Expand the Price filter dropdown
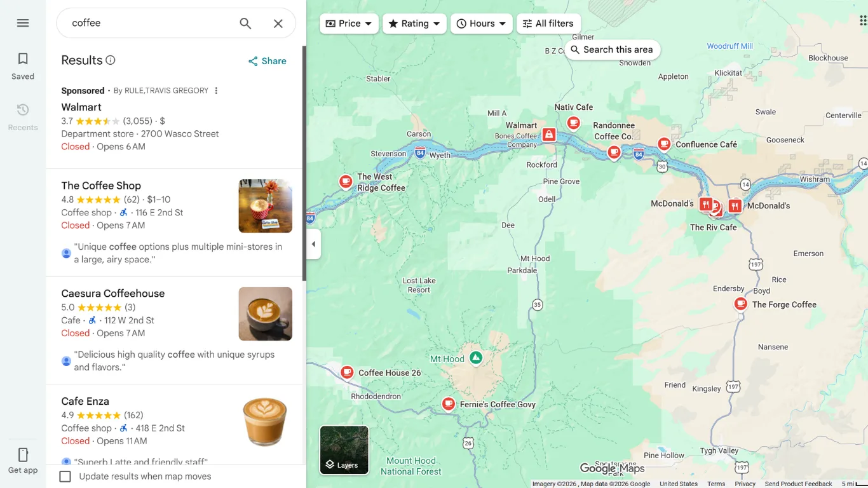This screenshot has height=488, width=868. coord(349,24)
